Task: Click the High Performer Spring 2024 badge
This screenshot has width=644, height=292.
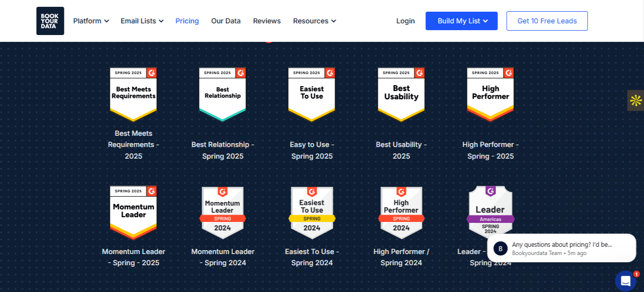Action: point(401,213)
